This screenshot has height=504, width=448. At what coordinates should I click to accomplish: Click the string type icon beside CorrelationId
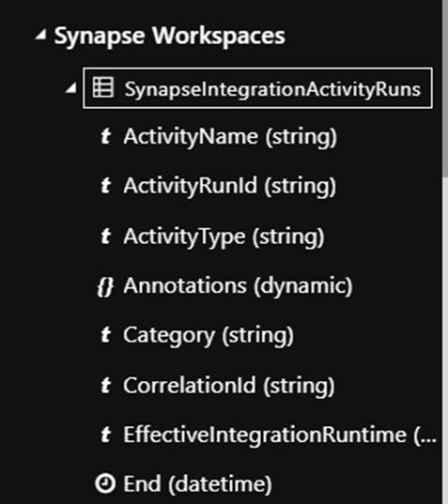106,386
